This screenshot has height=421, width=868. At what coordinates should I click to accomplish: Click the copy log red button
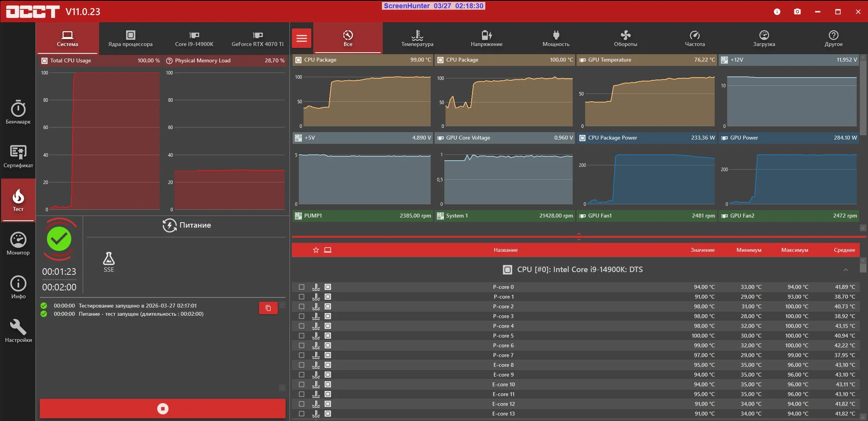tap(268, 308)
